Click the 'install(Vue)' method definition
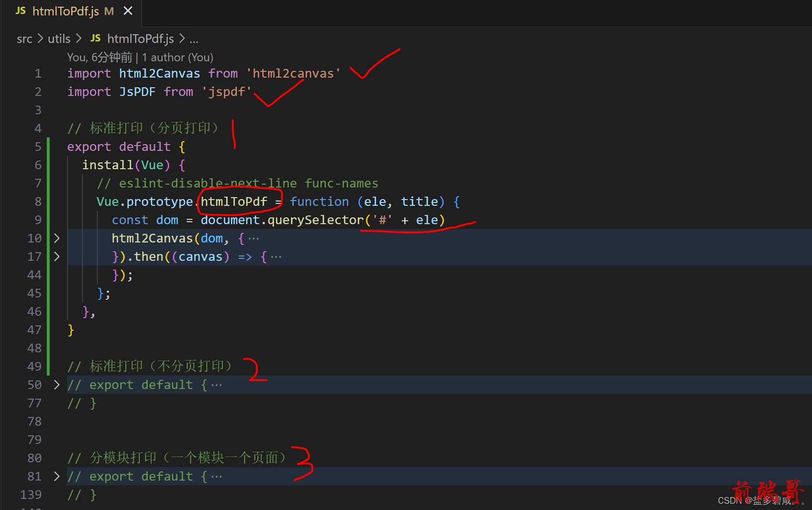Image resolution: width=812 pixels, height=510 pixels. (126, 165)
